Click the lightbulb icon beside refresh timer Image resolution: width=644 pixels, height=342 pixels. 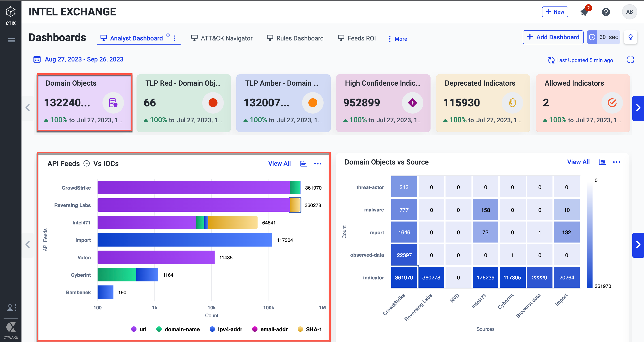630,37
